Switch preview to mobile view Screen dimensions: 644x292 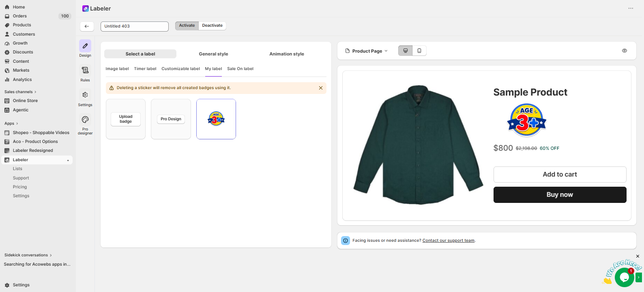pyautogui.click(x=419, y=51)
